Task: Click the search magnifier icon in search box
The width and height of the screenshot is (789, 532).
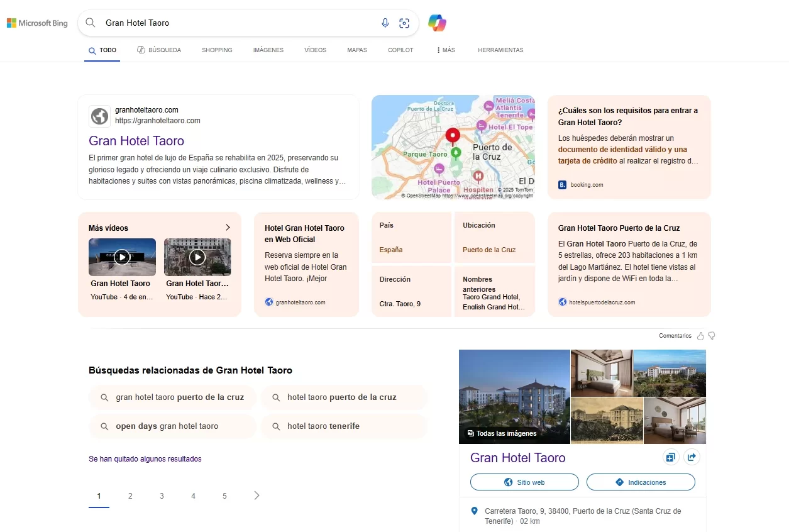Action: pos(91,23)
